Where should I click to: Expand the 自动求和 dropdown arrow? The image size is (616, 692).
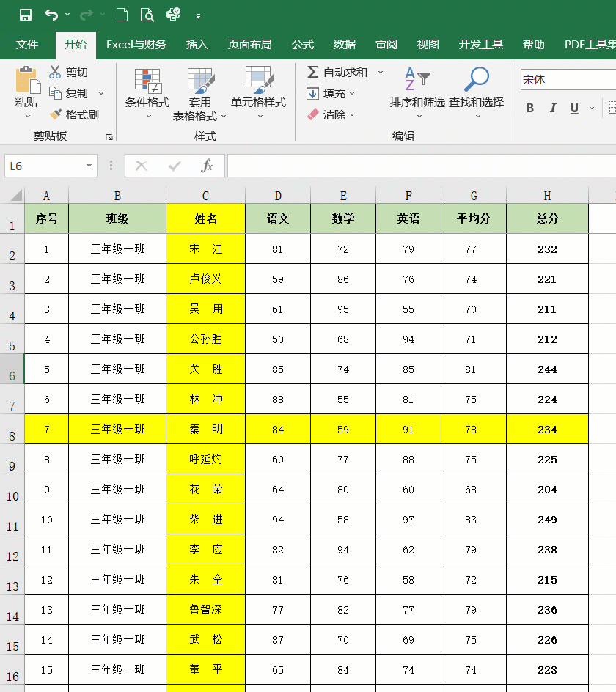380,72
